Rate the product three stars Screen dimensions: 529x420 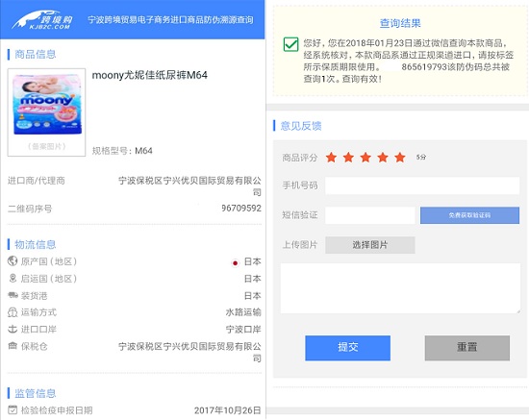click(365, 157)
